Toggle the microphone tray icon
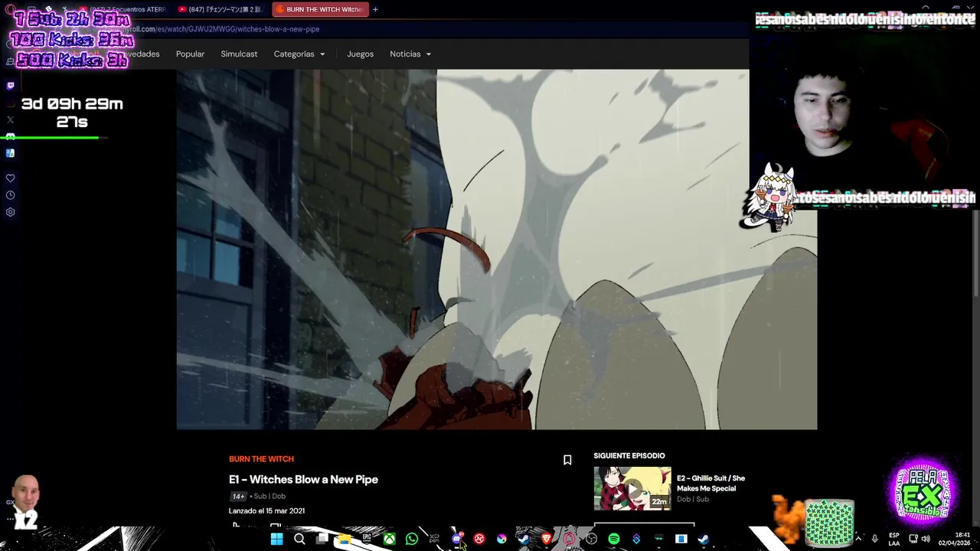This screenshot has height=551, width=980. click(x=874, y=539)
